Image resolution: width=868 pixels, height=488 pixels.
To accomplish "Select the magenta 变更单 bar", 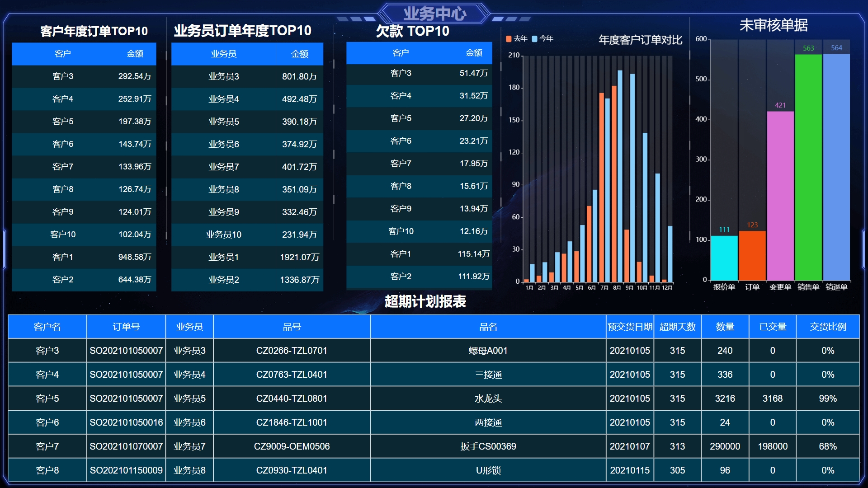I will click(780, 196).
